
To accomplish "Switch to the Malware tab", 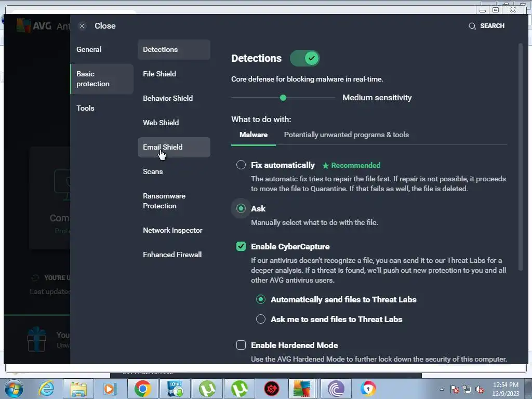I will [254, 135].
